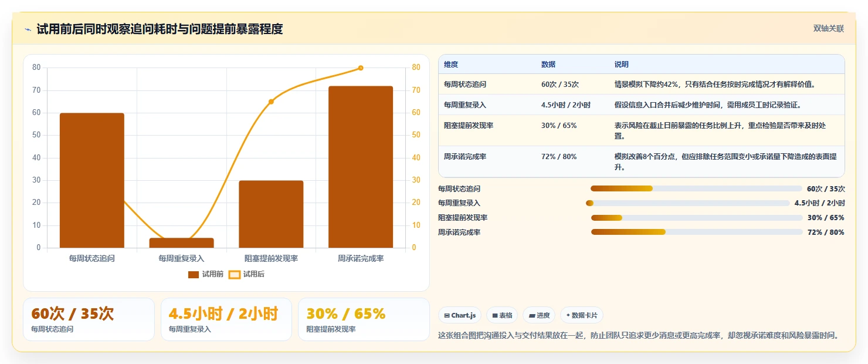Click the short 每周重复录入 bar in the chart
This screenshot has height=364, width=868.
tap(181, 242)
